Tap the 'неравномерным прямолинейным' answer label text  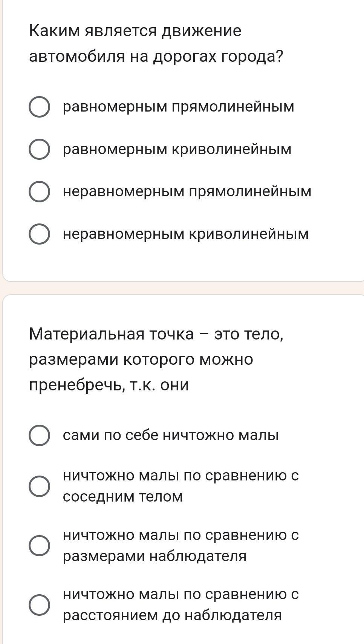click(187, 191)
